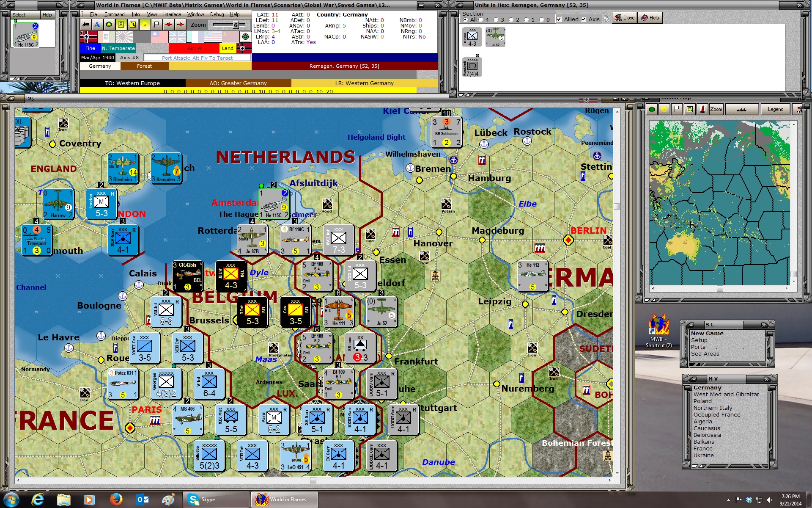Toggle the green hexagon toolbar button
Viewport: 812px width, 508px height.
click(109, 25)
